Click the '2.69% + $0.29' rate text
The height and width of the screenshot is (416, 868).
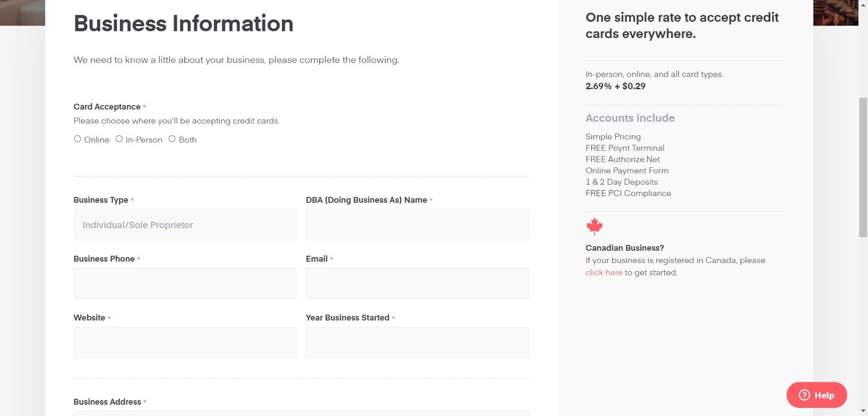coord(615,86)
